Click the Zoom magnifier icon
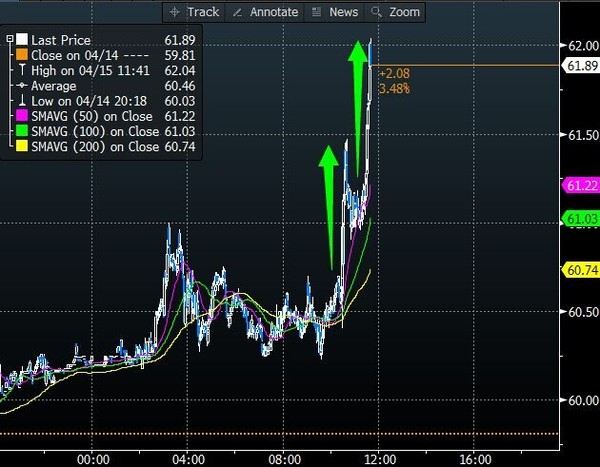This screenshot has height=467, width=600. 377,12
